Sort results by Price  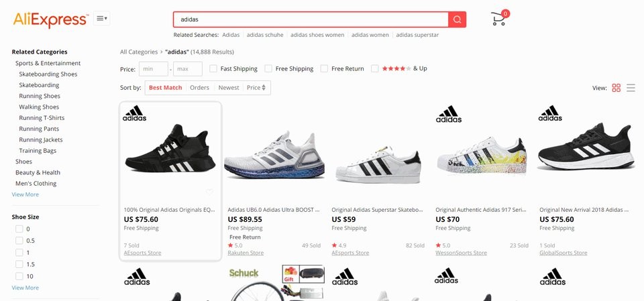[256, 88]
